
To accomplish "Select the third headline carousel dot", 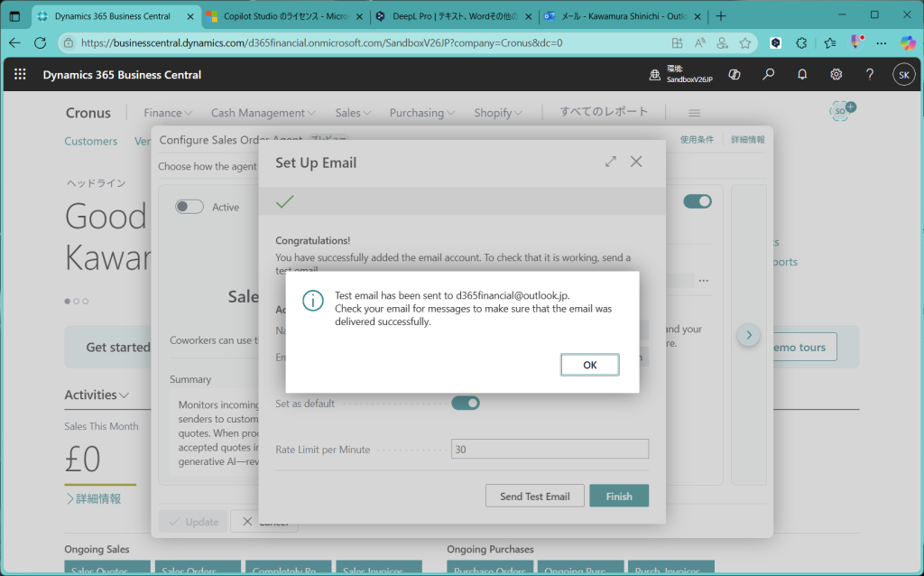I will (86, 302).
